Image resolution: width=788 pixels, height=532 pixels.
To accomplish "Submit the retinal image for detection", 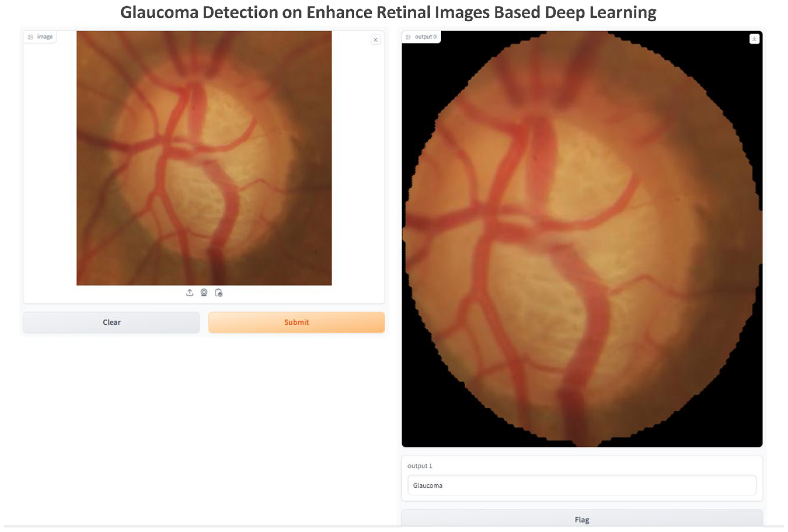I will point(296,322).
